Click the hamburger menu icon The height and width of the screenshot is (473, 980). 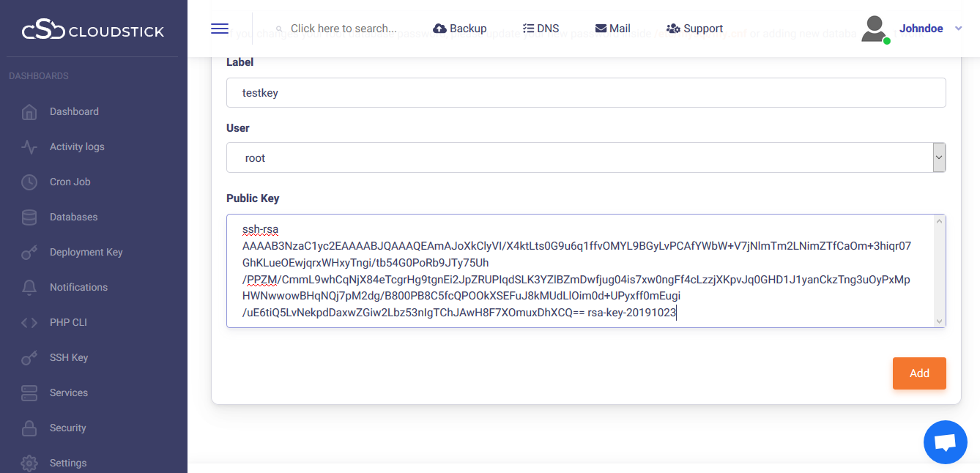pyautogui.click(x=220, y=29)
